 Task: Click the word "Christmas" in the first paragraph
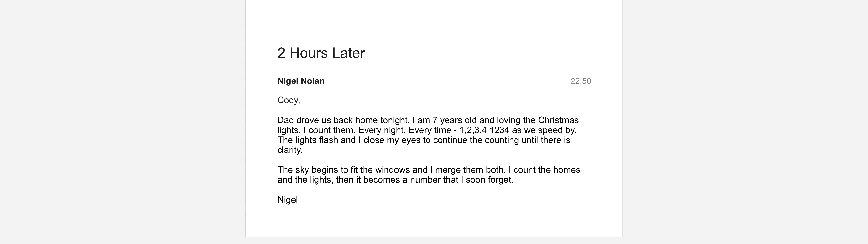(558, 120)
